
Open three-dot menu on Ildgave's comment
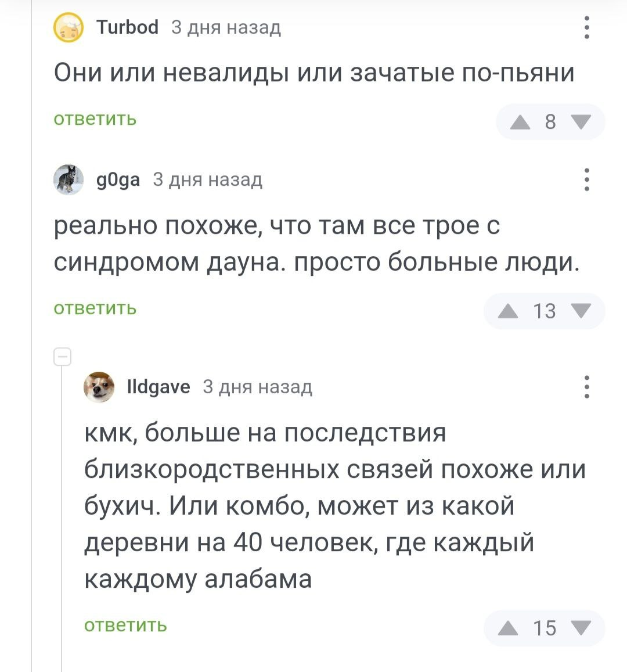587,386
